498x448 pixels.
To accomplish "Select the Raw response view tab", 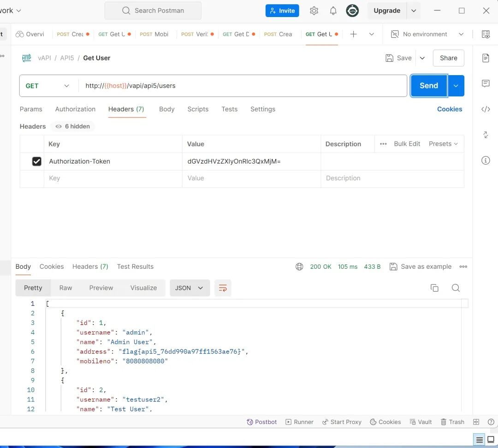I will click(x=65, y=288).
